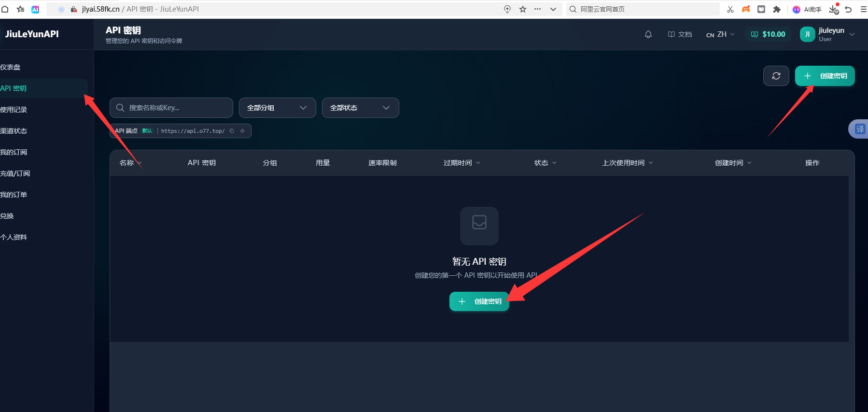
Task: Open the AI助手 assistant button
Action: coord(807,9)
